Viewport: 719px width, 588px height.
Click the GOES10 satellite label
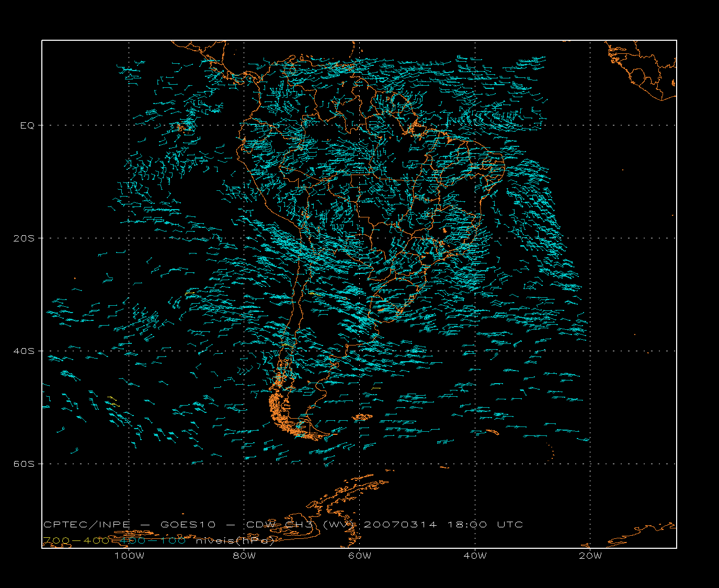[x=188, y=524]
